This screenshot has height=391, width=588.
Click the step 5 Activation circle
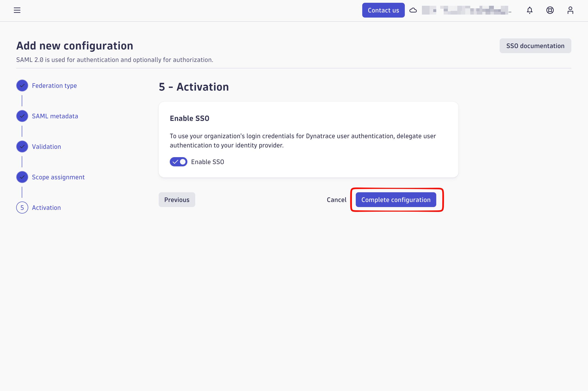click(22, 208)
